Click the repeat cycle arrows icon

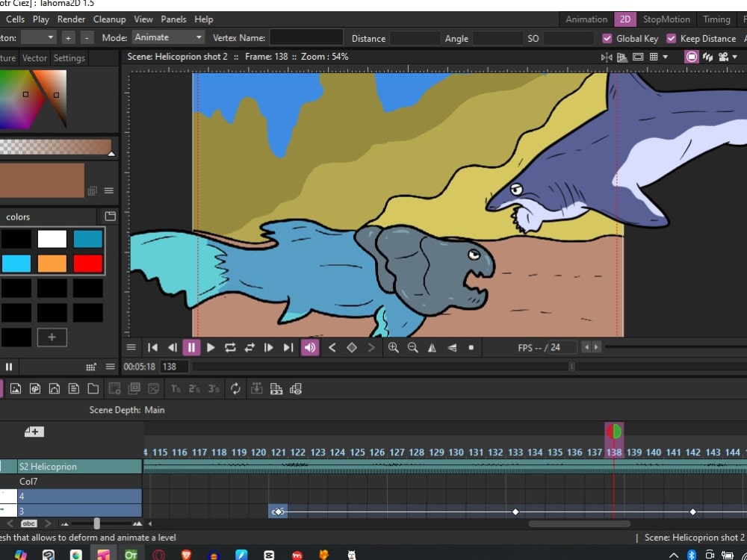click(x=235, y=389)
